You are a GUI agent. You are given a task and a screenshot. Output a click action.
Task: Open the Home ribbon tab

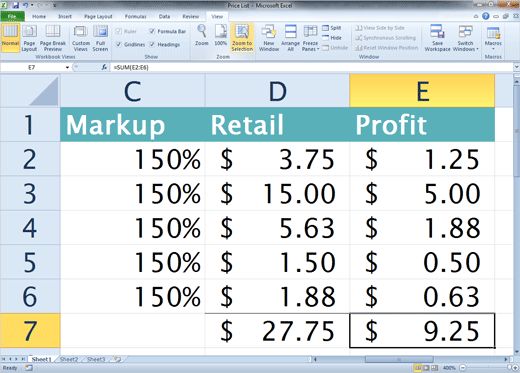39,16
